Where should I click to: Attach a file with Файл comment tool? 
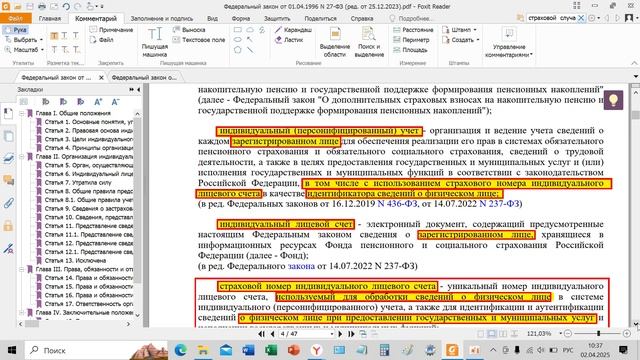102,40
